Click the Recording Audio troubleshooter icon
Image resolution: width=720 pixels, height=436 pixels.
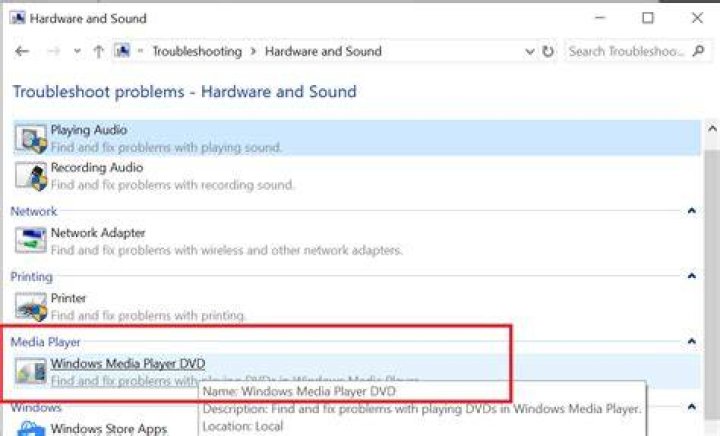tap(31, 176)
